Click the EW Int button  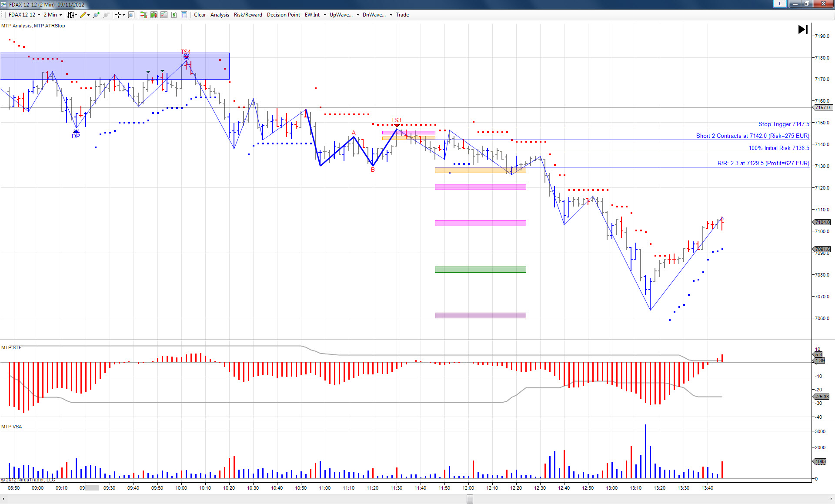(x=312, y=15)
